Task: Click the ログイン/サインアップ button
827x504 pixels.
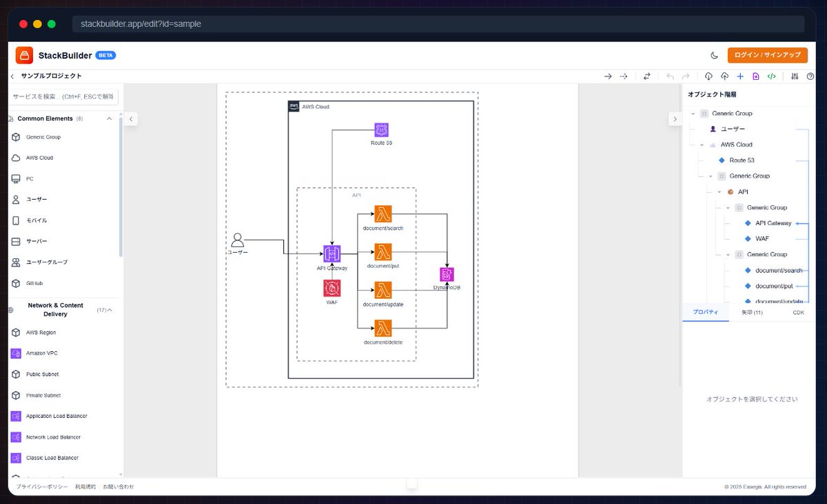Action: (767, 54)
